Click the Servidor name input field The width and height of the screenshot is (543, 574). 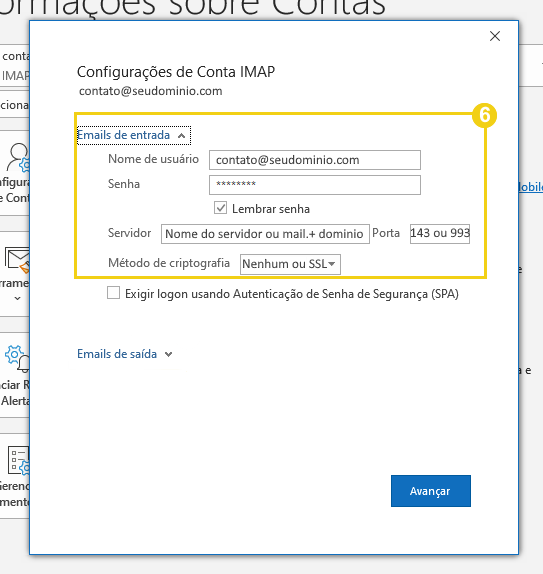click(x=265, y=234)
